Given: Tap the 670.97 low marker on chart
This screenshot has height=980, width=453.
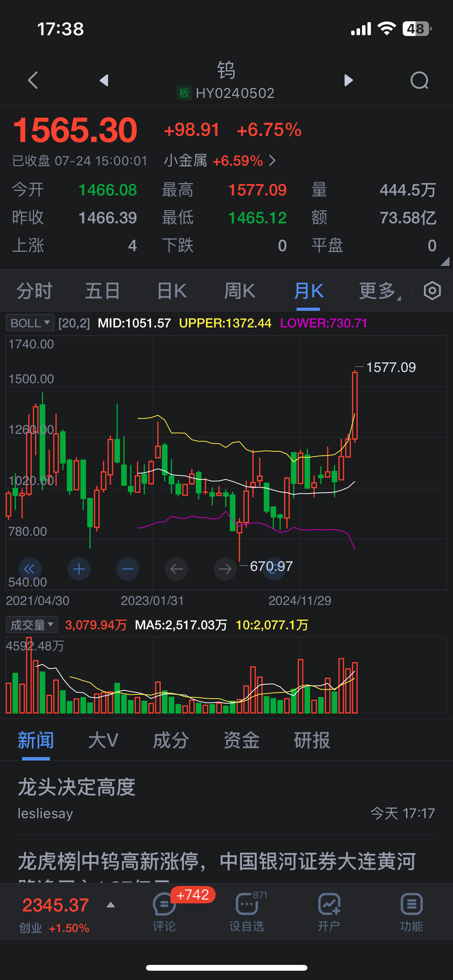Looking at the screenshot, I should coord(271,566).
